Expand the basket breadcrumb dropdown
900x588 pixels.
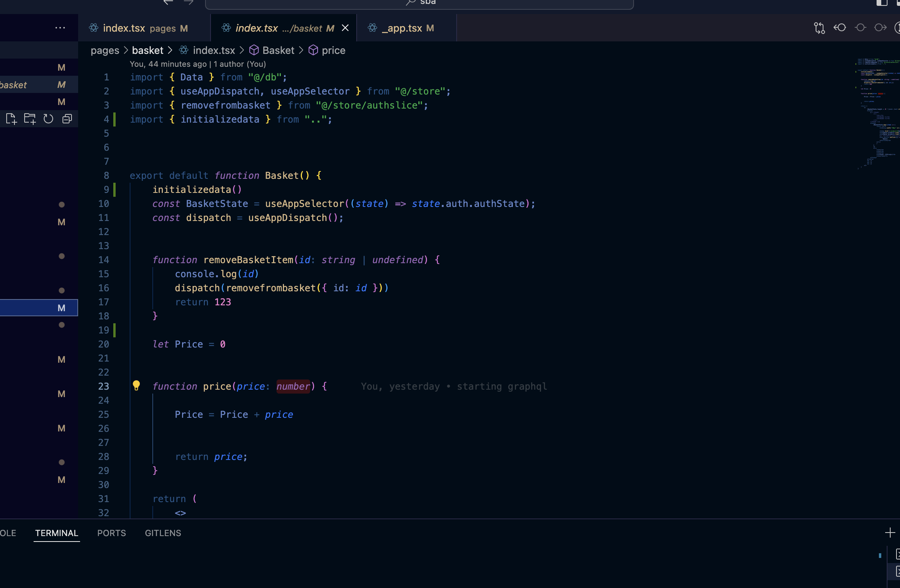(x=148, y=50)
